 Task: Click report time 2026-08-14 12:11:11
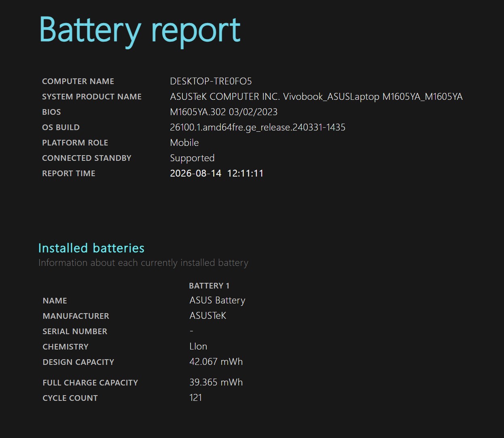click(217, 173)
